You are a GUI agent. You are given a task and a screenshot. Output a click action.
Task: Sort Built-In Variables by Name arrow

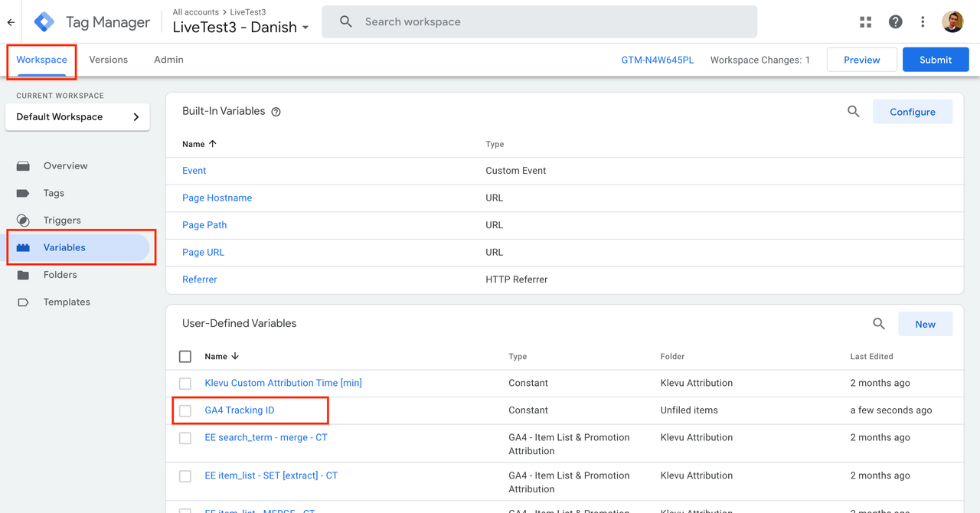213,144
